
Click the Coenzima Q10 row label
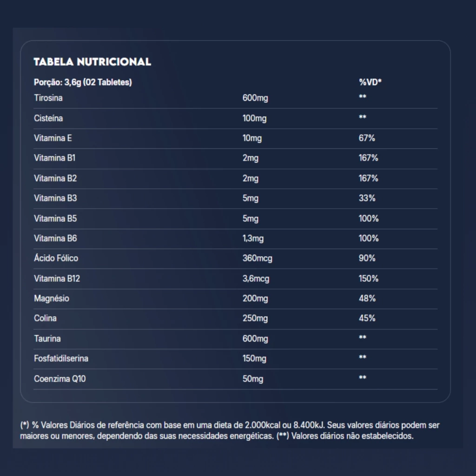pyautogui.click(x=60, y=379)
